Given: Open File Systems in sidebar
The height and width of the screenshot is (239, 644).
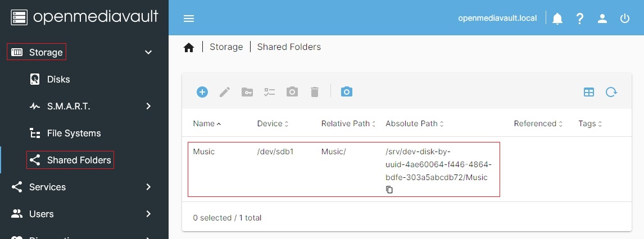Looking at the screenshot, I should point(74,133).
